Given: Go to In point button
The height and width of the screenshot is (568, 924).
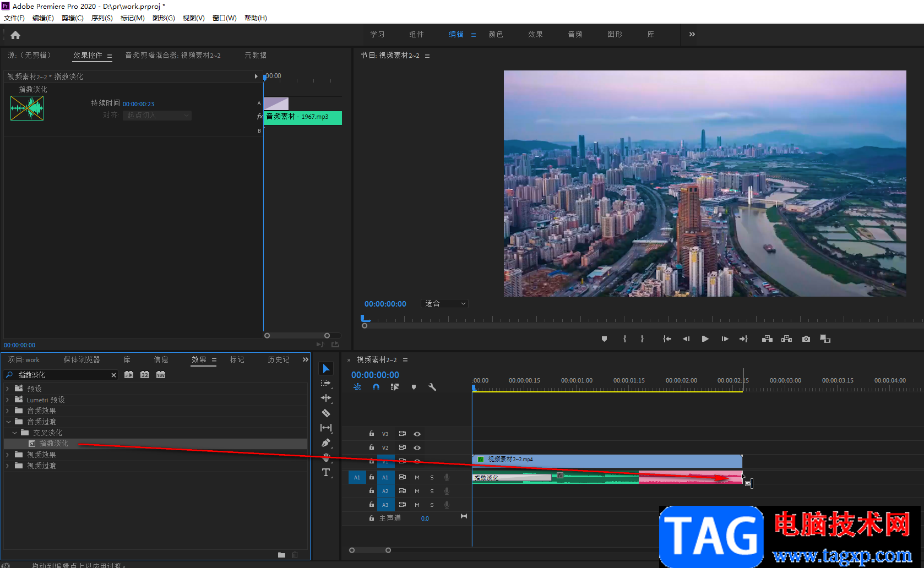Looking at the screenshot, I should coord(667,339).
